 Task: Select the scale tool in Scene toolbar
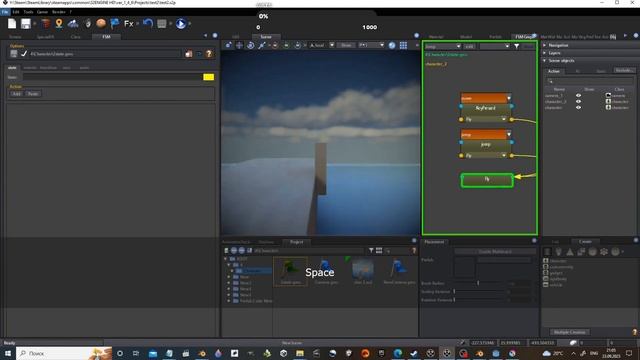[x=262, y=45]
